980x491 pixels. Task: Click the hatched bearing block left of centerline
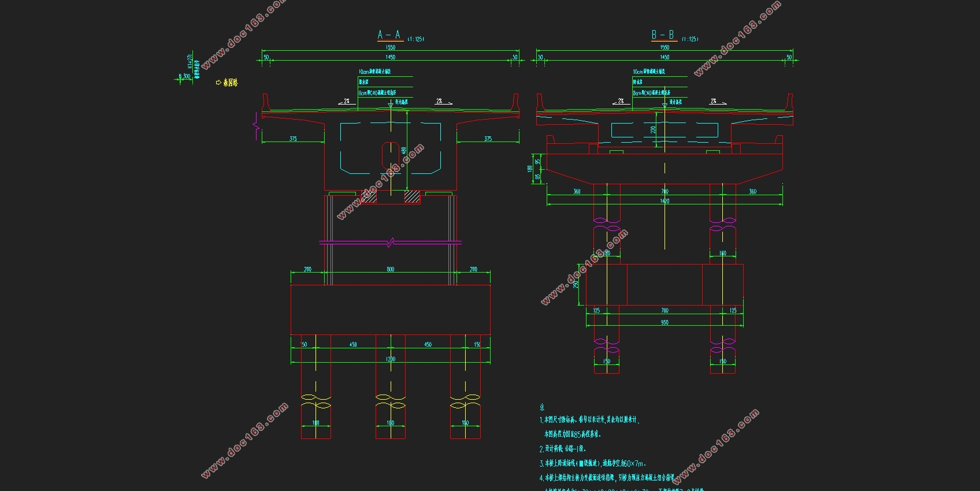tap(369, 196)
